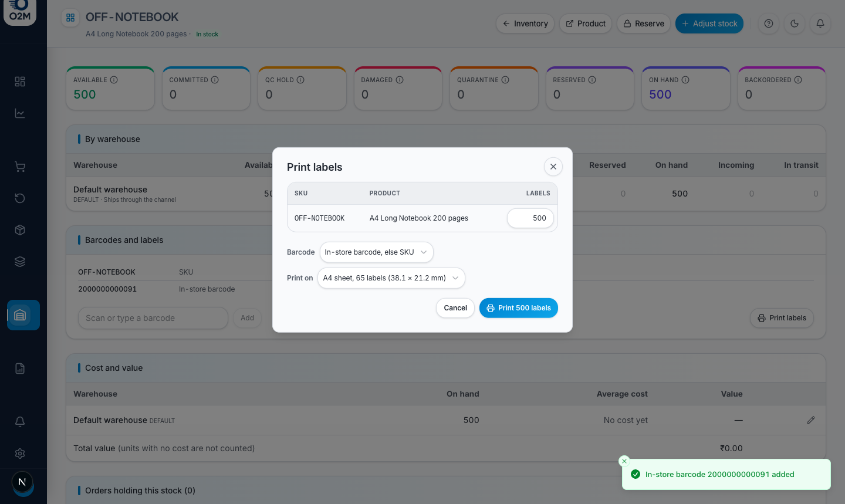Show info for Quarantine stock

pyautogui.click(x=505, y=80)
